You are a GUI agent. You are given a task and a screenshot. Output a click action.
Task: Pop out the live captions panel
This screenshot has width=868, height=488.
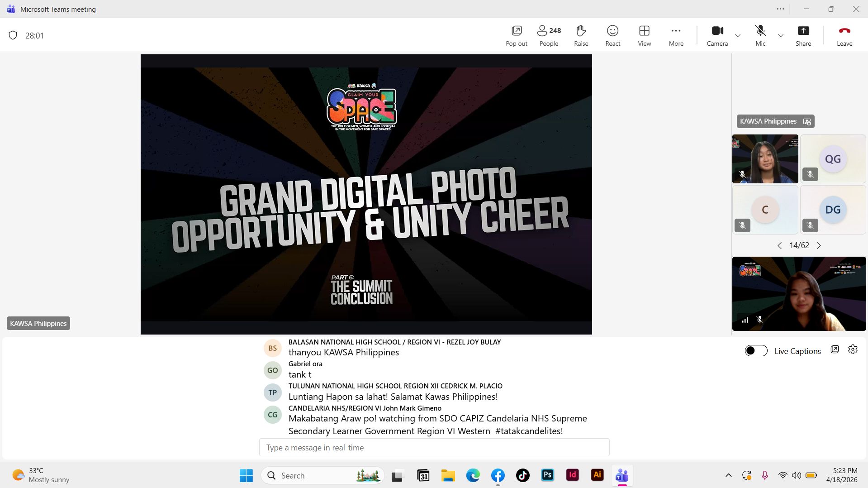(835, 349)
